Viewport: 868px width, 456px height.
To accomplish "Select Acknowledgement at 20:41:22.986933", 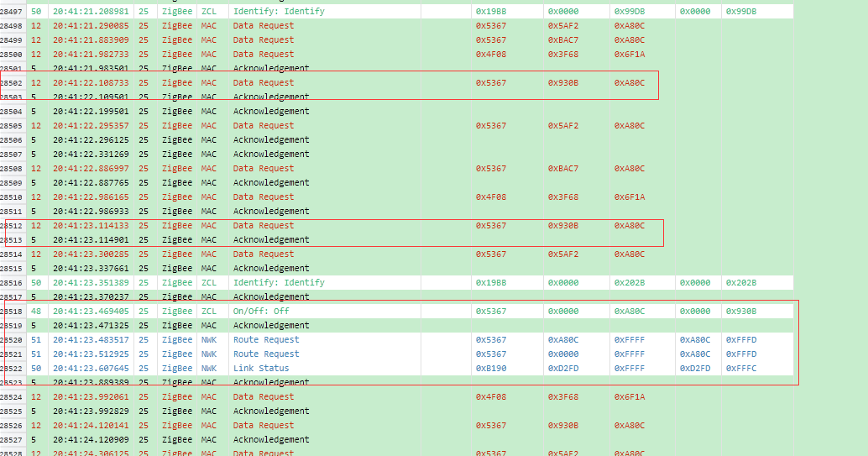I will click(x=270, y=211).
